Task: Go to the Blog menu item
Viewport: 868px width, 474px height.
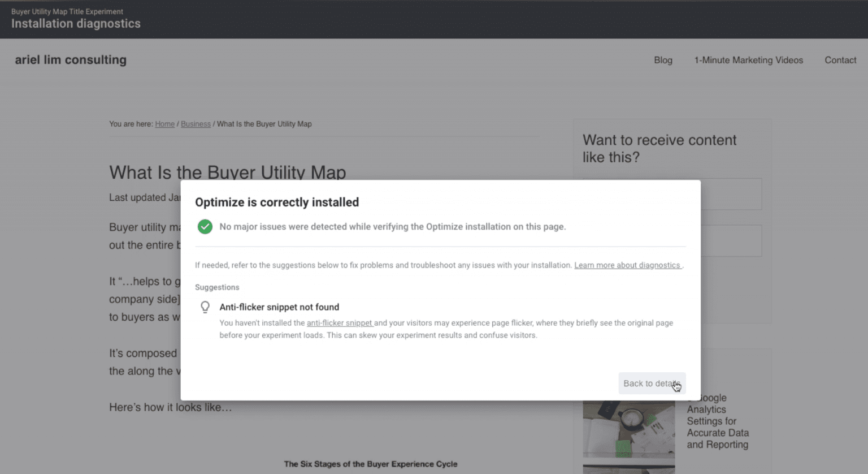Action: tap(663, 60)
